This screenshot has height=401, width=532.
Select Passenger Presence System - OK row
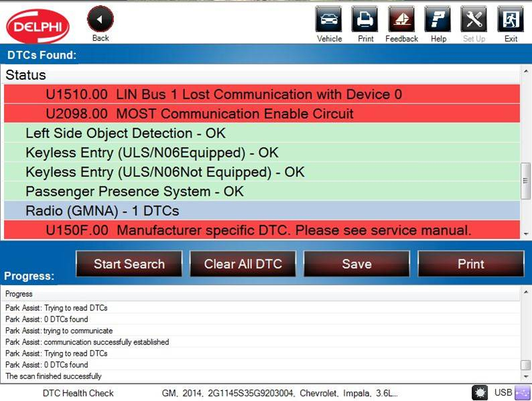tap(261, 191)
